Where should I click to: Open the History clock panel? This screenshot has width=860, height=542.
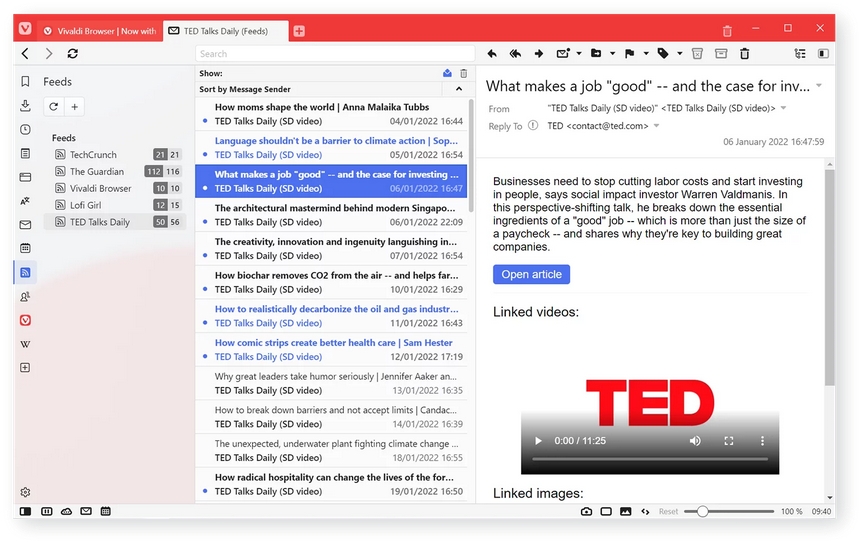coord(25,129)
